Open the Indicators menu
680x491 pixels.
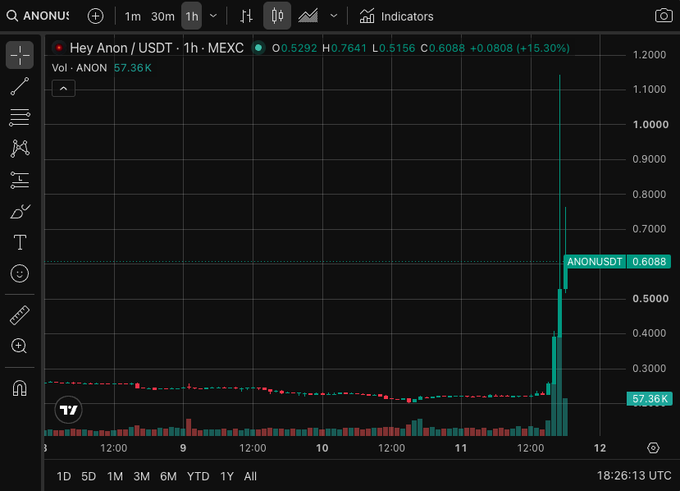[396, 16]
